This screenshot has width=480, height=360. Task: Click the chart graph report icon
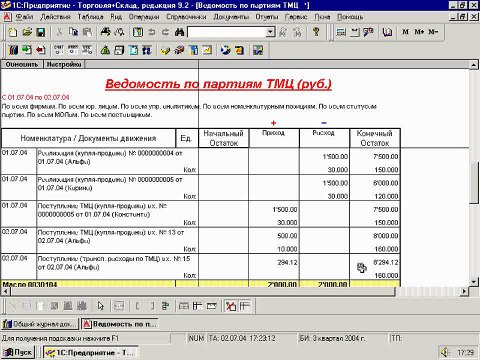[x=207, y=50]
